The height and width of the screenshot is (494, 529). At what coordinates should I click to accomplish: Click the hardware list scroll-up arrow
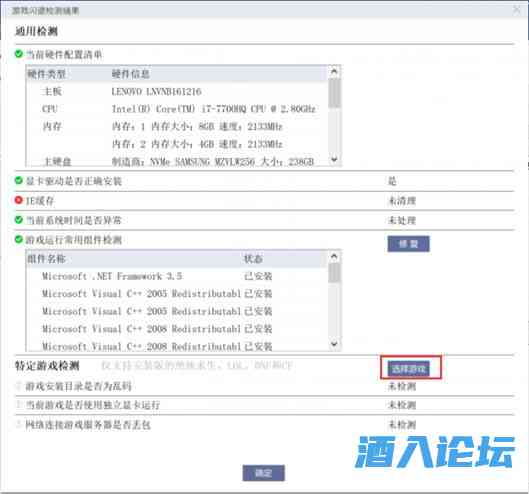334,71
